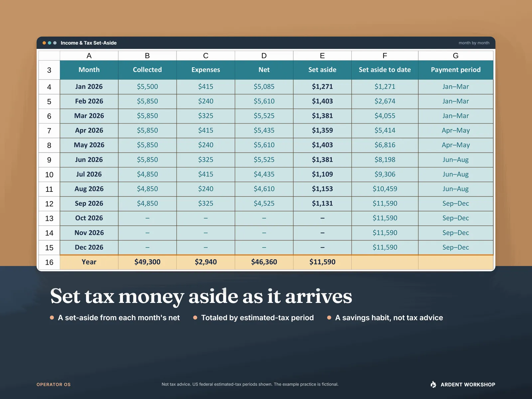Select the '$5,500' collected cell

click(x=147, y=87)
